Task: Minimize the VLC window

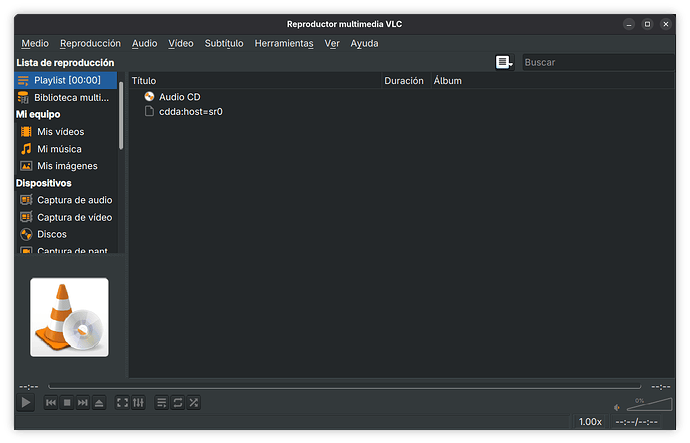Action: 629,24
